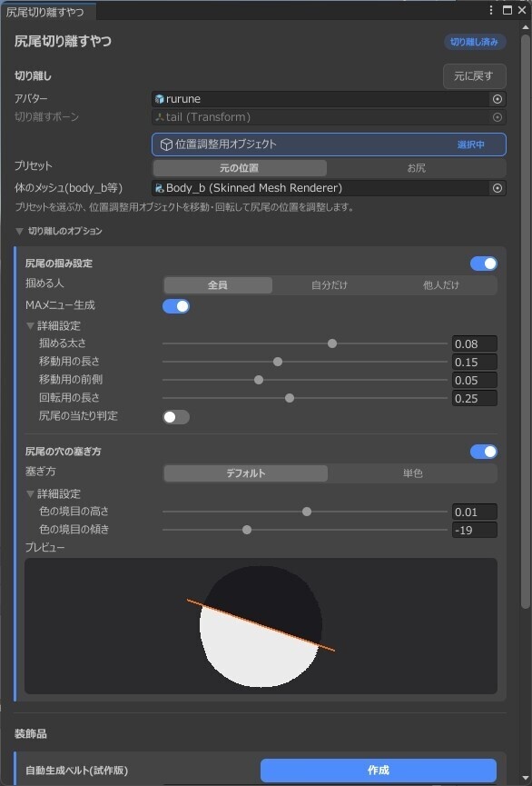Image resolution: width=532 pixels, height=786 pixels.
Task: Click the scrollbar down arrow
Action: (x=525, y=778)
